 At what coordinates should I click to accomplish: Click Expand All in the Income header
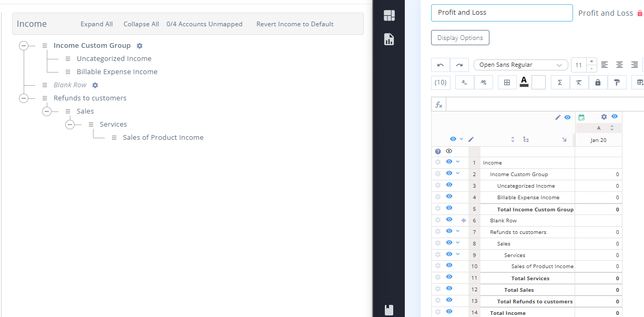point(97,24)
